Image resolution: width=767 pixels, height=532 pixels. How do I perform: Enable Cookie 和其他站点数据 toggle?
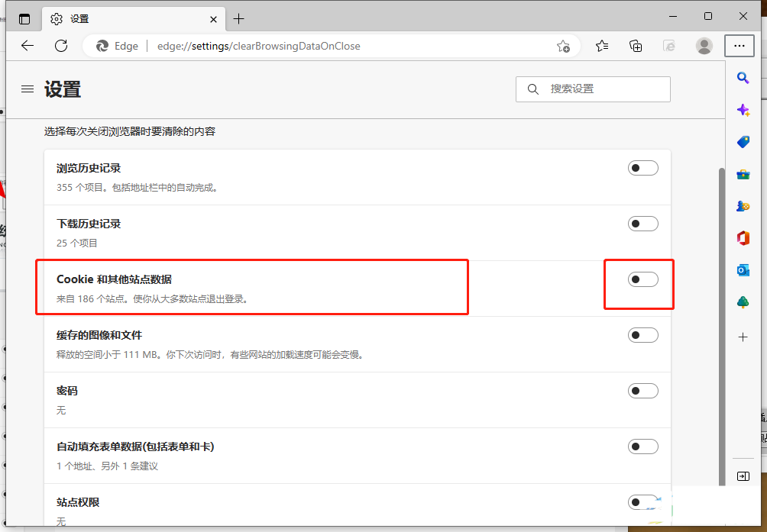coord(642,279)
